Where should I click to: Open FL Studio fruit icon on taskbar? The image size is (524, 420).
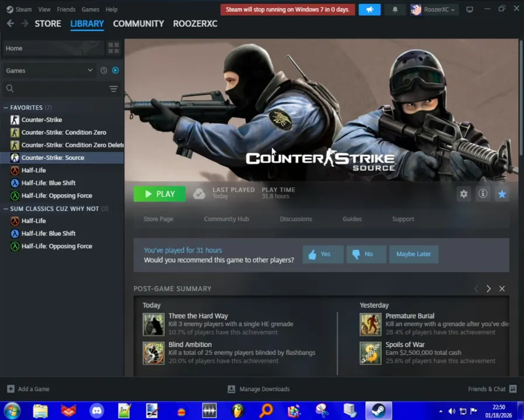[x=238, y=411]
